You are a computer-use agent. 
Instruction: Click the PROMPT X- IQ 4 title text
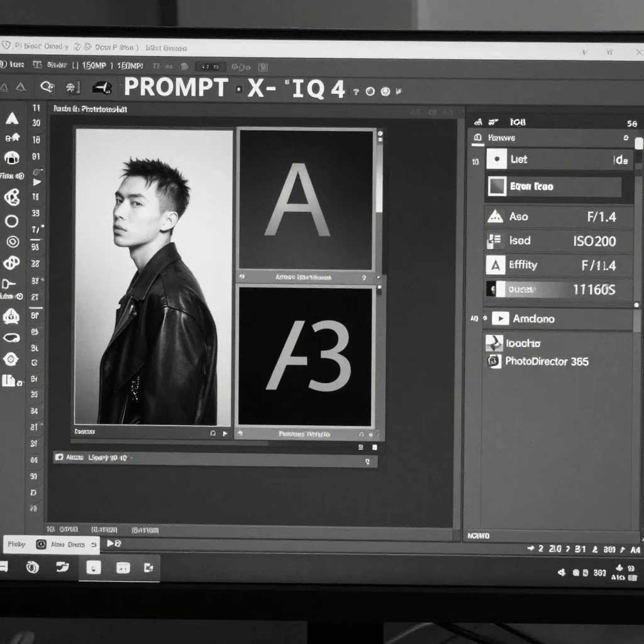coord(234,88)
